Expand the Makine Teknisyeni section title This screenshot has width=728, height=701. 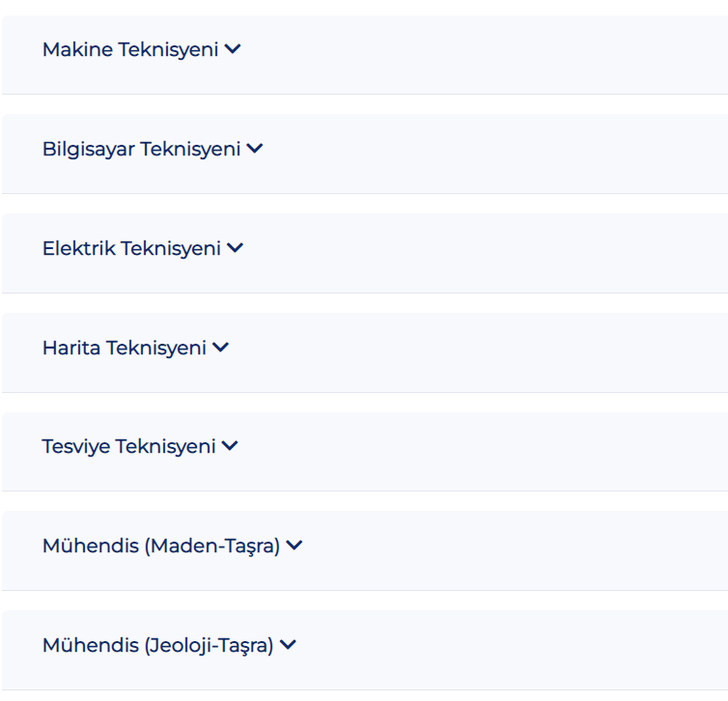[x=130, y=49]
